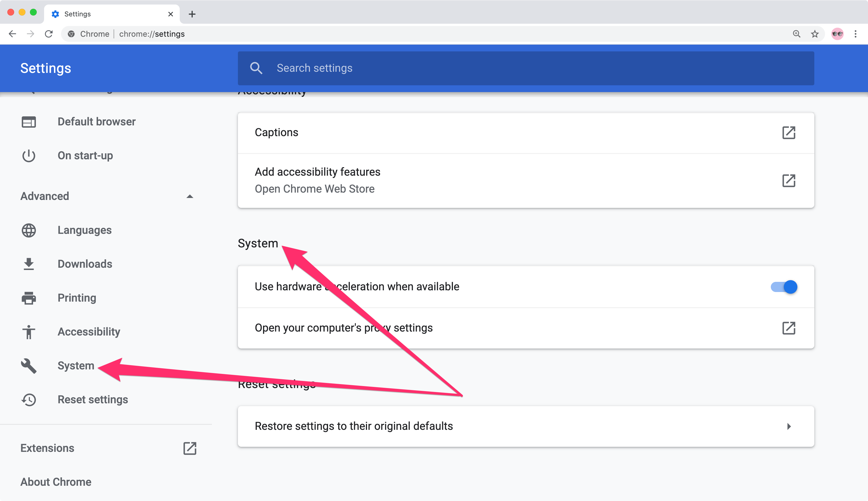868x501 pixels.
Task: Open Captions via its external link icon
Action: (789, 132)
